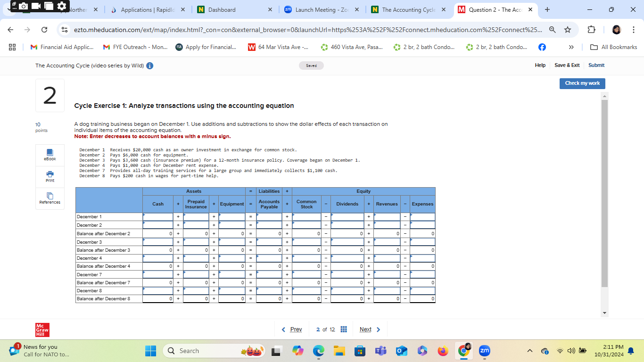Expand the bookmarks overflow chevron
The width and height of the screenshot is (644, 362).
pyautogui.click(x=571, y=47)
